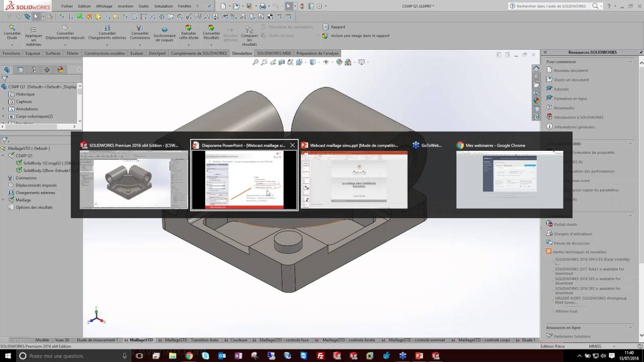
Task: Select Mes webinaires Google Chrome thumbnail
Action: coord(510,180)
